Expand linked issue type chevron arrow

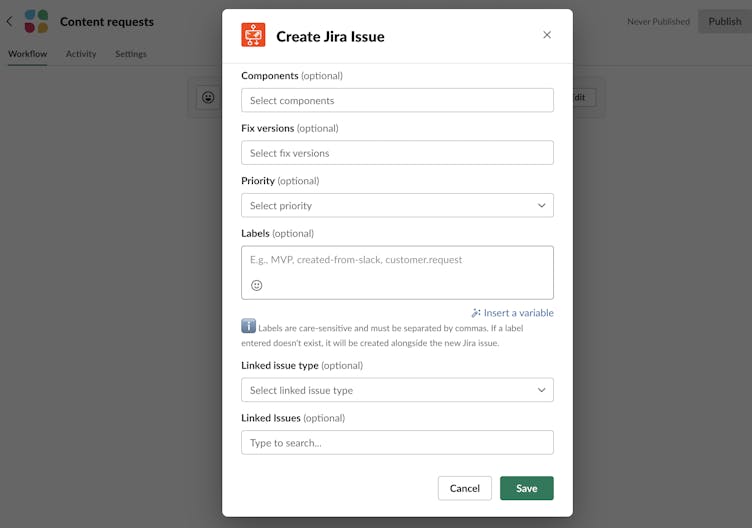point(541,390)
